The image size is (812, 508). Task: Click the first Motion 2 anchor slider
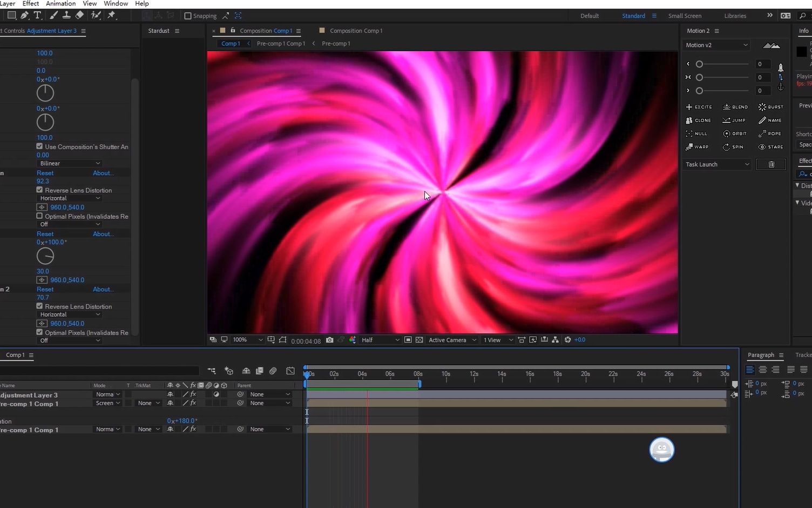click(699, 64)
